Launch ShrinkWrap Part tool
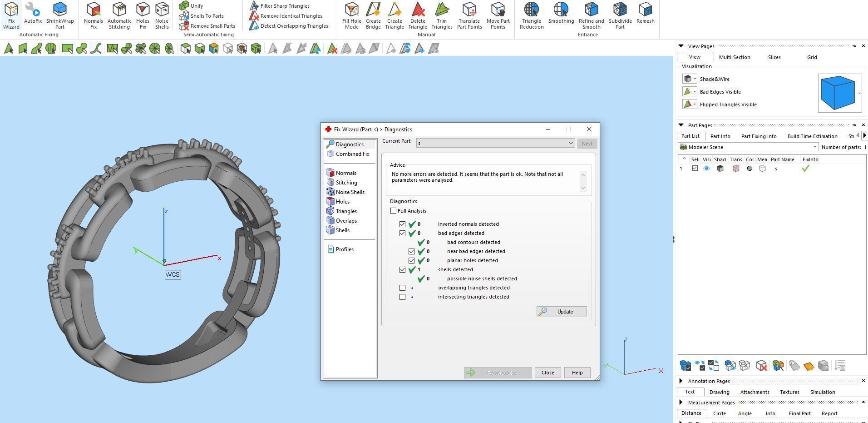This screenshot has width=868, height=423. click(60, 16)
